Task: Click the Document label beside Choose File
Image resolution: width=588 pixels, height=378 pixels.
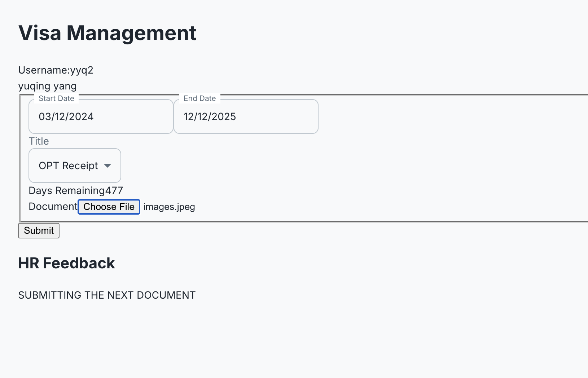Action: click(53, 206)
